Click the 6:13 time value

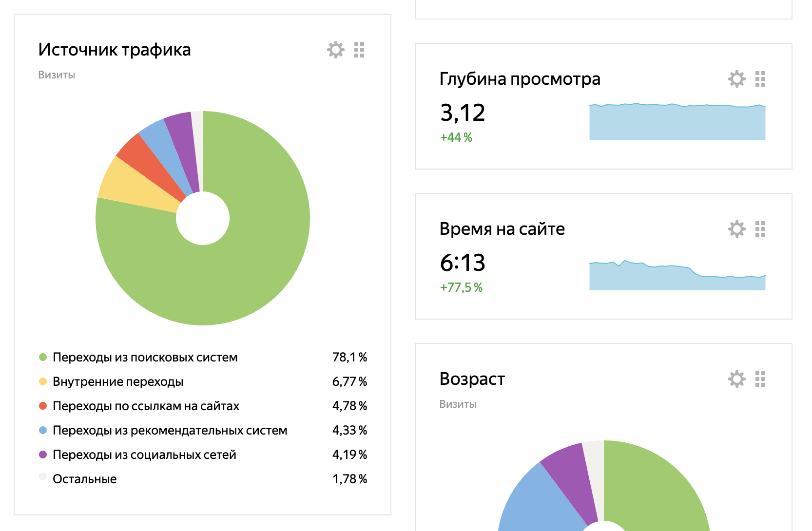pos(463,263)
